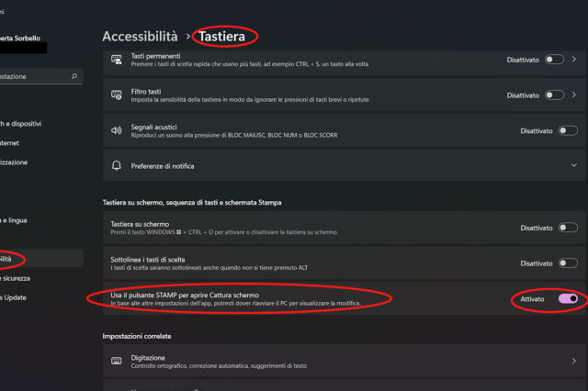This screenshot has width=588, height=391.
Task: Enable the Filtro tasti switch
Action: [554, 95]
